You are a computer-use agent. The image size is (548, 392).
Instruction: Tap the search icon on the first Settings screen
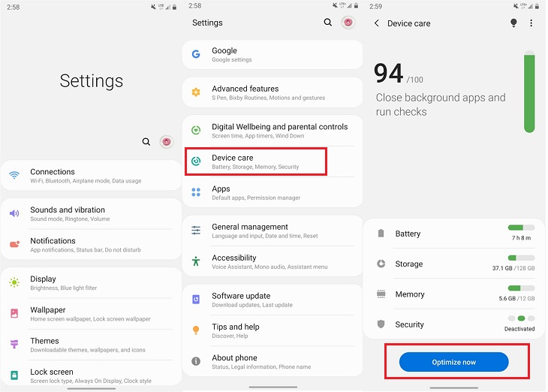coord(146,142)
